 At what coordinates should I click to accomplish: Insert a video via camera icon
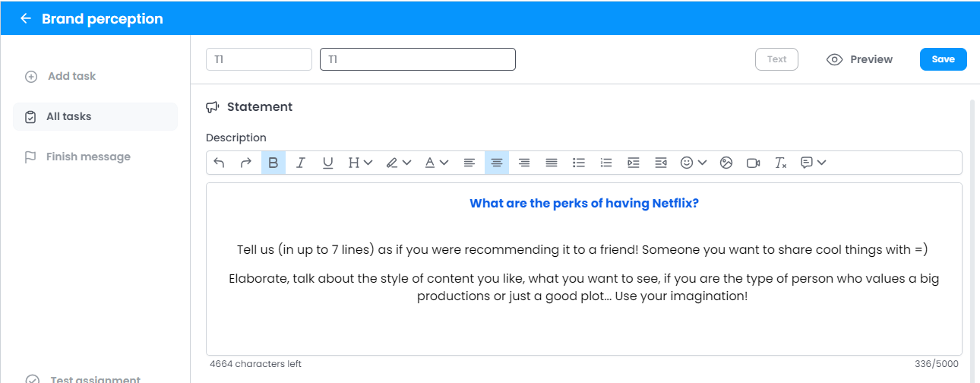pyautogui.click(x=754, y=163)
